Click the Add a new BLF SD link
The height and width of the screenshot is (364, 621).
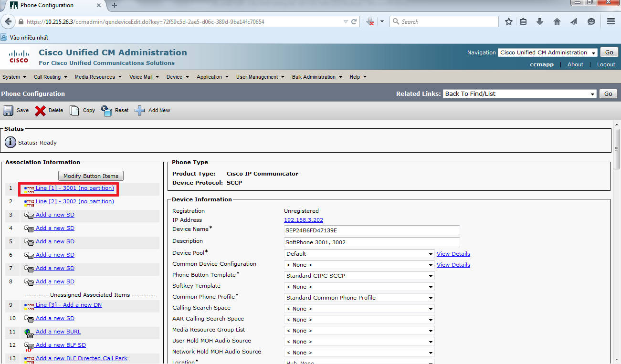click(x=61, y=345)
